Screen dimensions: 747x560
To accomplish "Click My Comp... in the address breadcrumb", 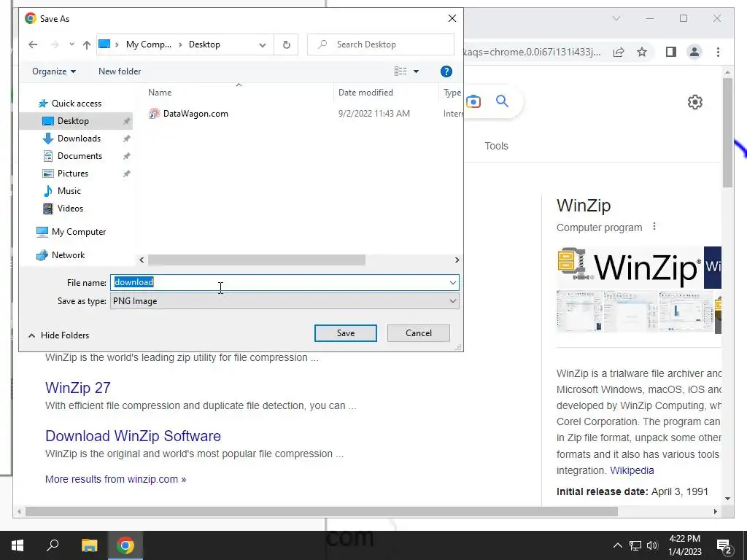I will click(x=148, y=44).
